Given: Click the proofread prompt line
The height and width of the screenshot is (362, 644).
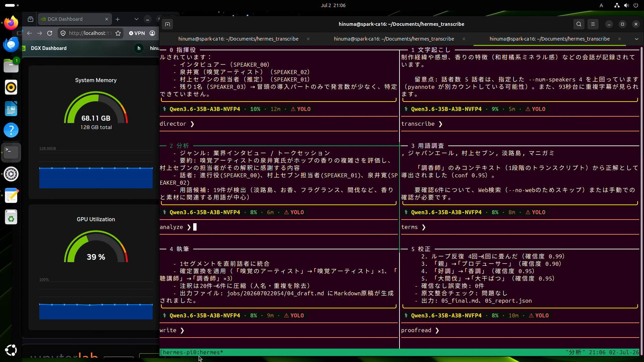Looking at the screenshot, I should click(520, 330).
